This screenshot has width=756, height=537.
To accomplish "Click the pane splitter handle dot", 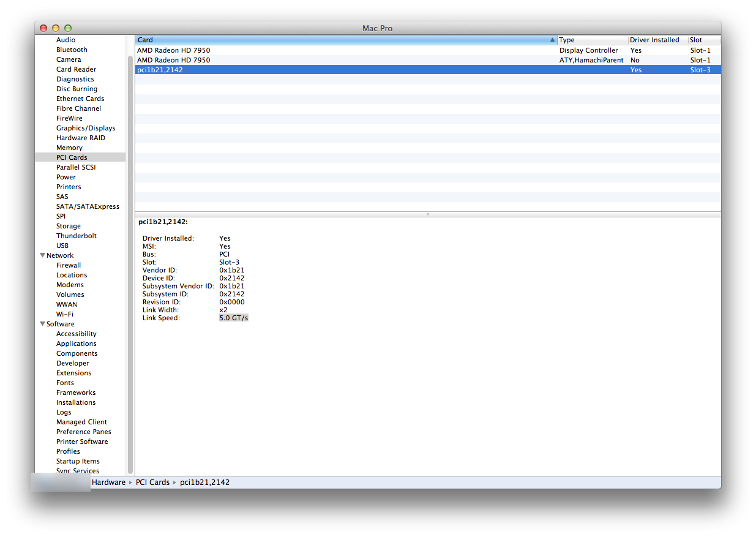I will pyautogui.click(x=427, y=214).
